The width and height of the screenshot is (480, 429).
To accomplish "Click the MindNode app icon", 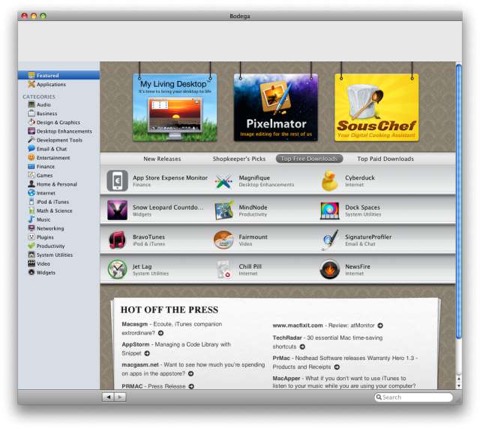I will pos(224,210).
